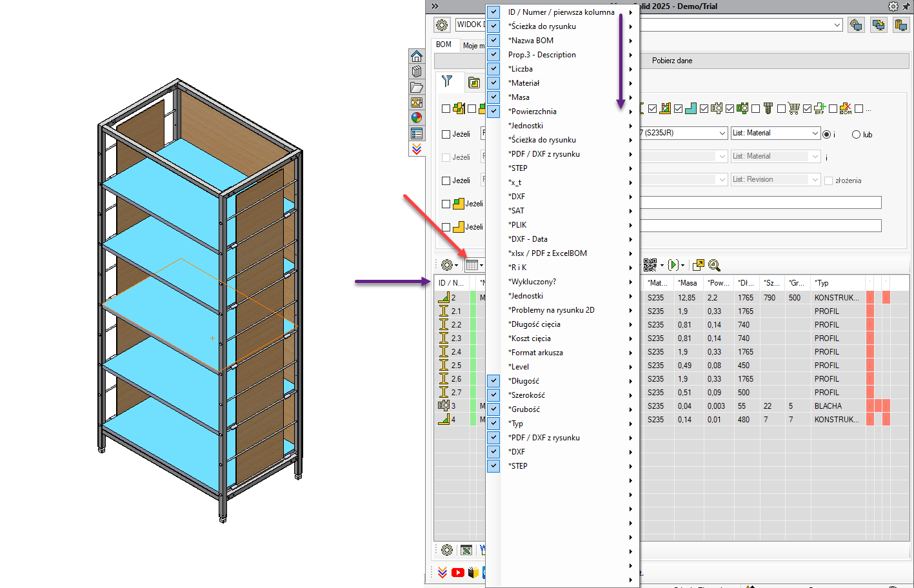
Task: Switch to the BOM tab
Action: click(x=444, y=44)
